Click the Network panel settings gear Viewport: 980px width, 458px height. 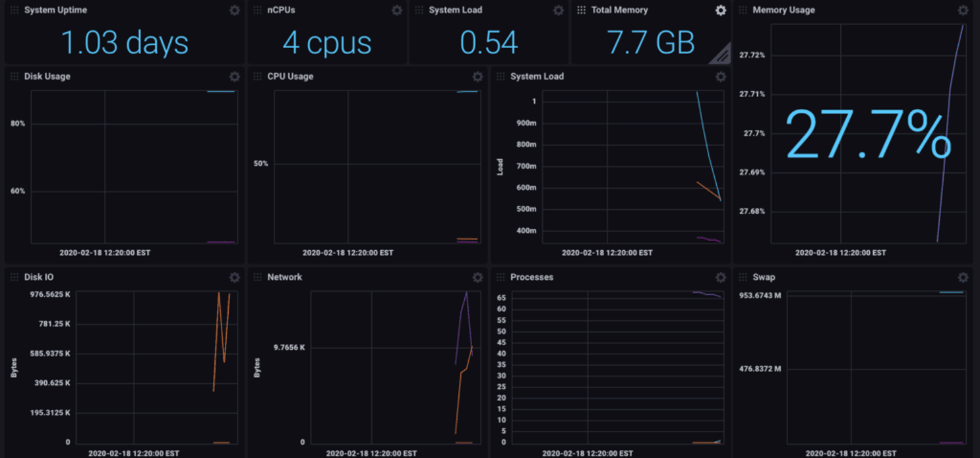477,277
